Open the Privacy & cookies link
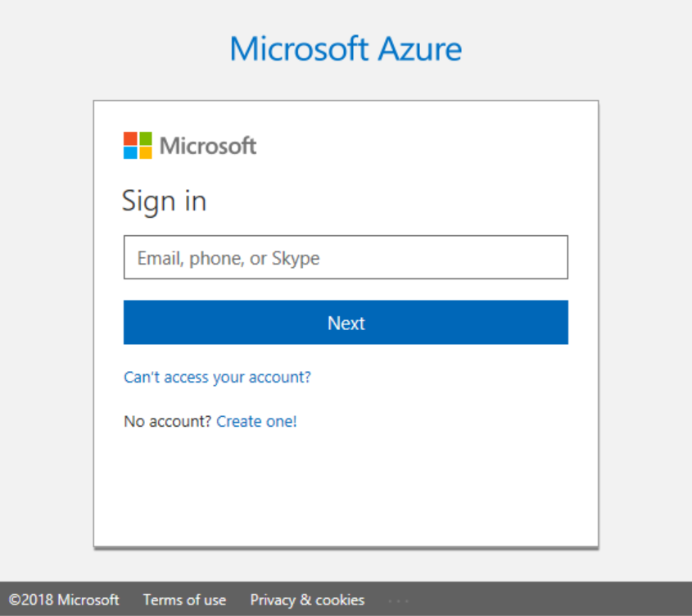Image resolution: width=692 pixels, height=616 pixels. click(308, 600)
